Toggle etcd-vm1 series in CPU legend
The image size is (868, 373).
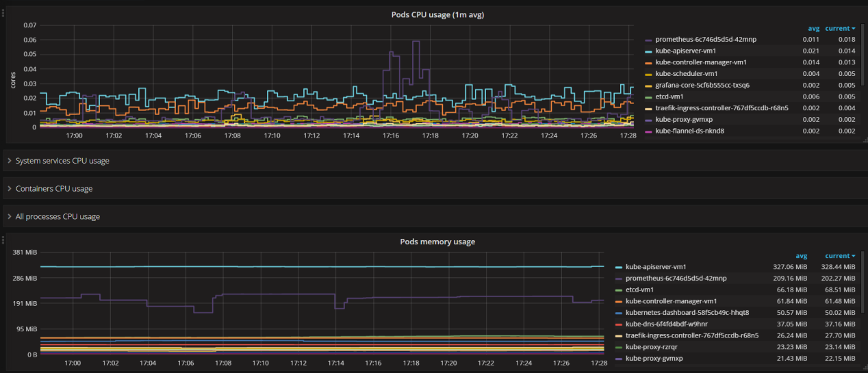(669, 97)
